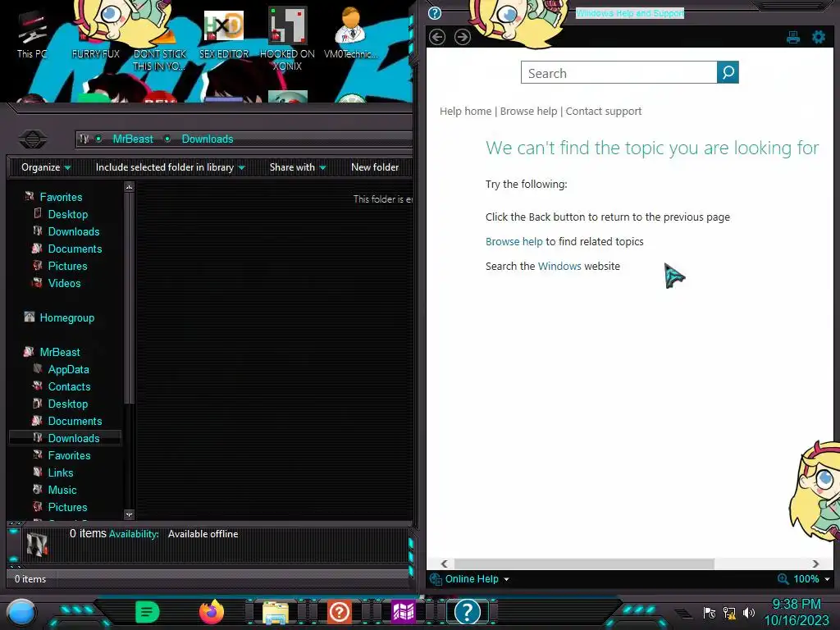Image resolution: width=840 pixels, height=630 pixels.
Task: Click the Help back arrow button
Action: [x=437, y=37]
